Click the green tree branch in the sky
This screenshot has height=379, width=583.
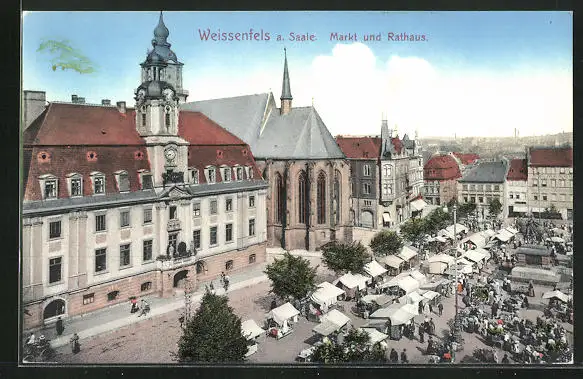66,57
